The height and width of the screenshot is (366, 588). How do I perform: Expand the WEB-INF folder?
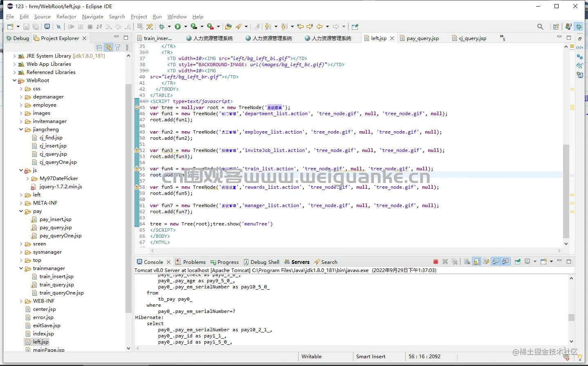[21, 301]
